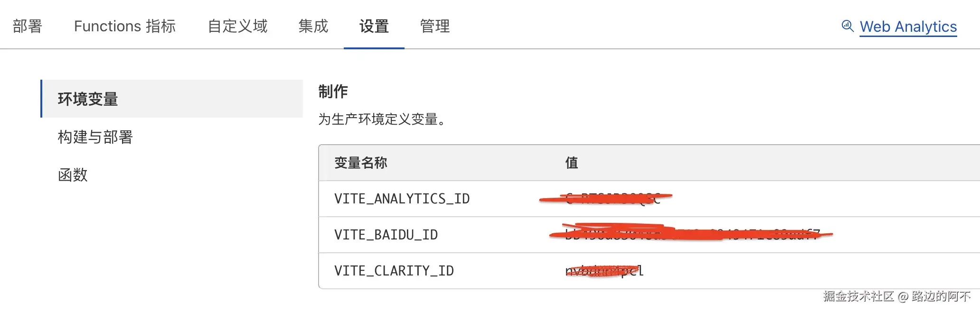The width and height of the screenshot is (980, 312).
Task: Switch to the 部署 tab
Action: [x=28, y=26]
